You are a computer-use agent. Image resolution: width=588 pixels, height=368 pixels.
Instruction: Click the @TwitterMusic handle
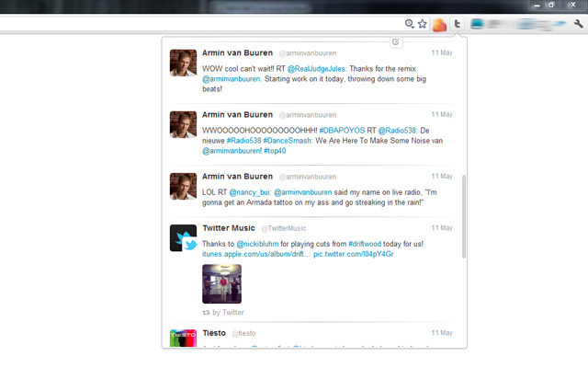284,228
